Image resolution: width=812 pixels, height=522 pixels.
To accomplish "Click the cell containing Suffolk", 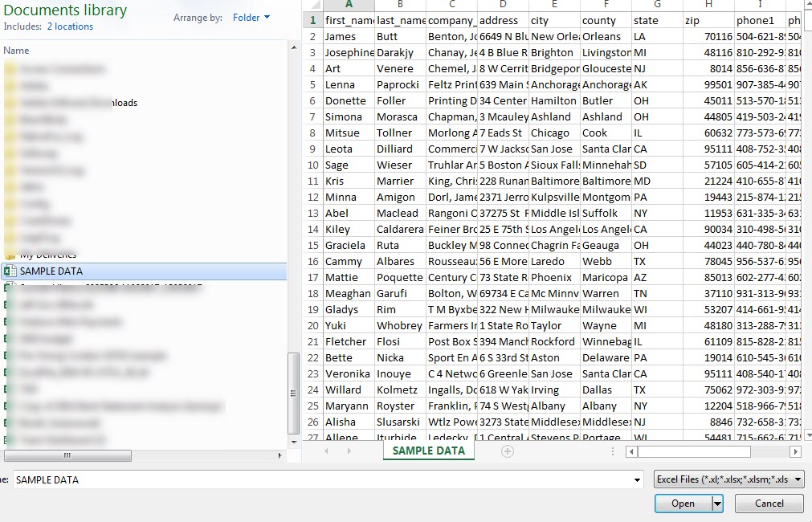I will coord(606,214).
